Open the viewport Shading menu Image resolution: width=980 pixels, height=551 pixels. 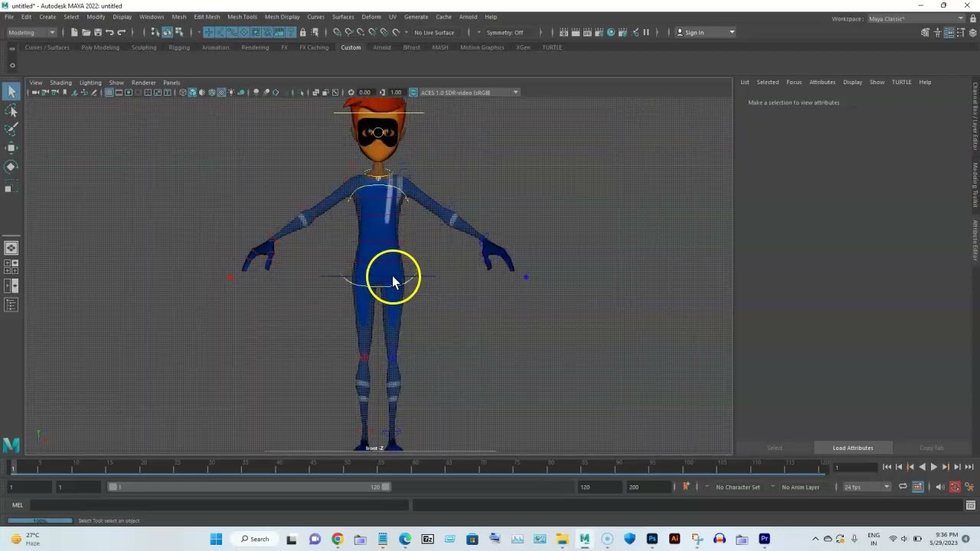pyautogui.click(x=60, y=83)
